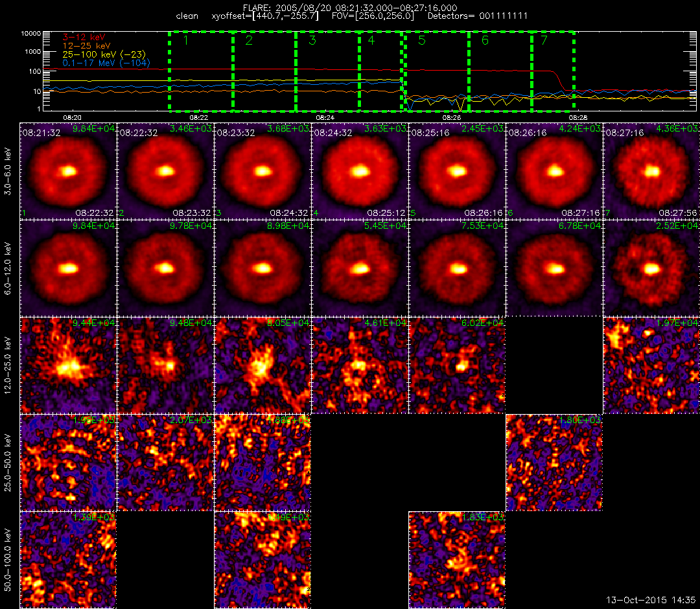
Task: Select the yellow '25-100 keV (-23)' legend entry
Action: [104, 54]
